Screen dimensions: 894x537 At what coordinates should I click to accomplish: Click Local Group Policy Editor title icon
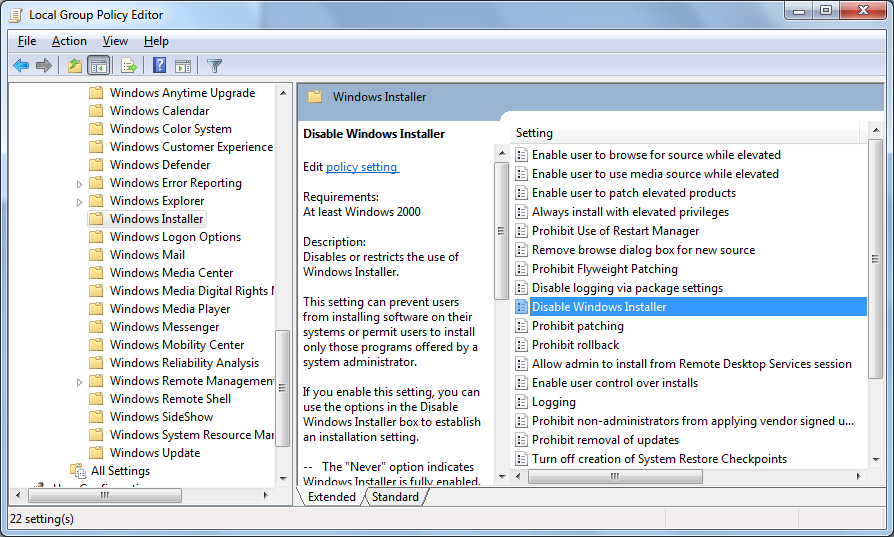point(16,15)
